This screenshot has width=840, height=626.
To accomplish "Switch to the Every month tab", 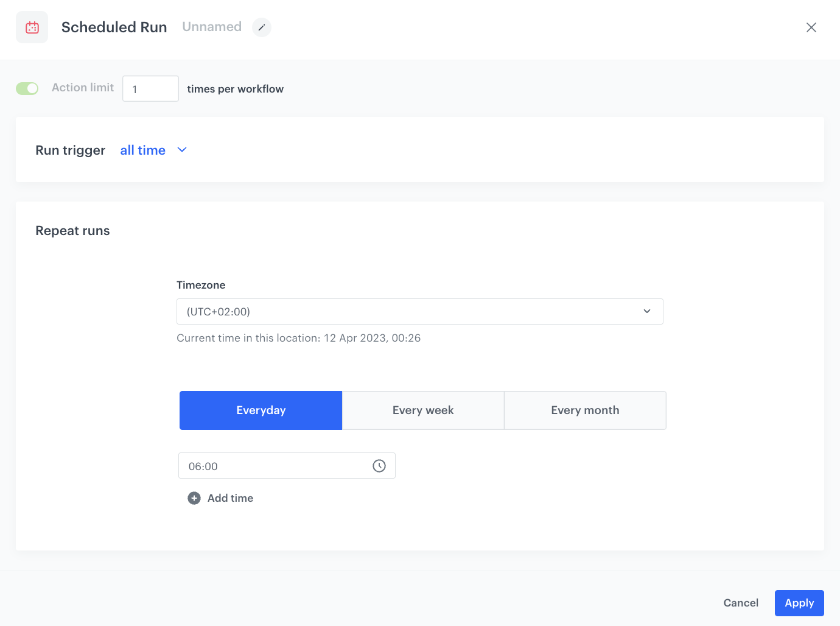I will pyautogui.click(x=585, y=410).
